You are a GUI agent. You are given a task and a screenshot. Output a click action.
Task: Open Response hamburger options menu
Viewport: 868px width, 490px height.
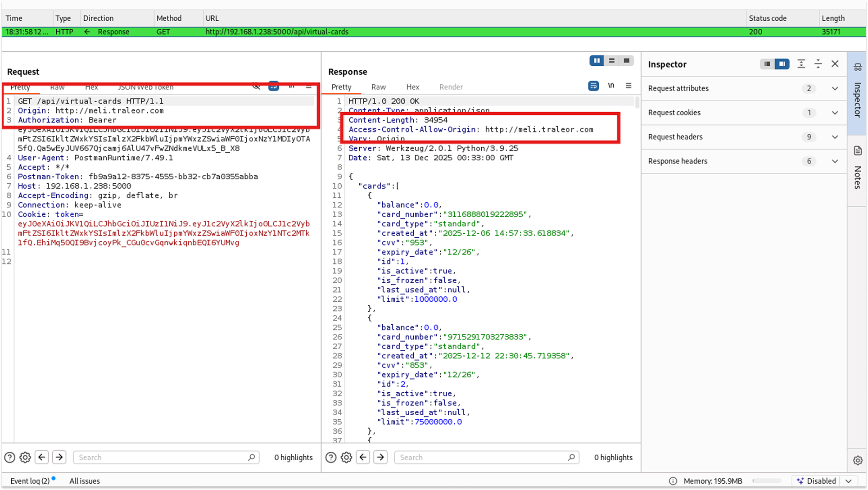tap(628, 86)
